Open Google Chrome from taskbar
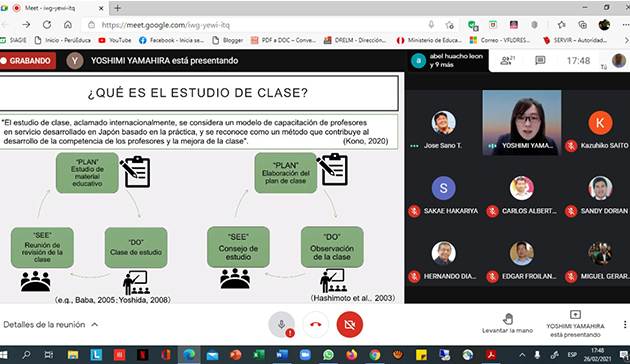This screenshot has width=630, height=364. click(375, 355)
